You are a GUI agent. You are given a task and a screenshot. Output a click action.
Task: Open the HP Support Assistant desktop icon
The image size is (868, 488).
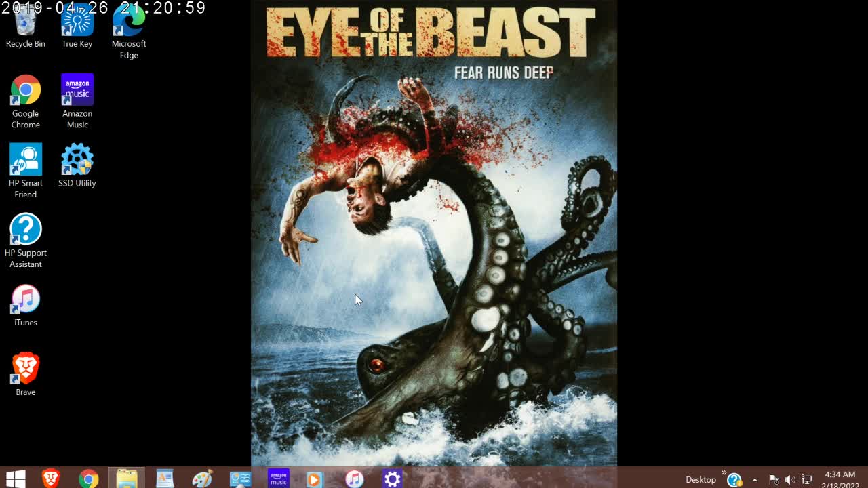click(x=26, y=241)
